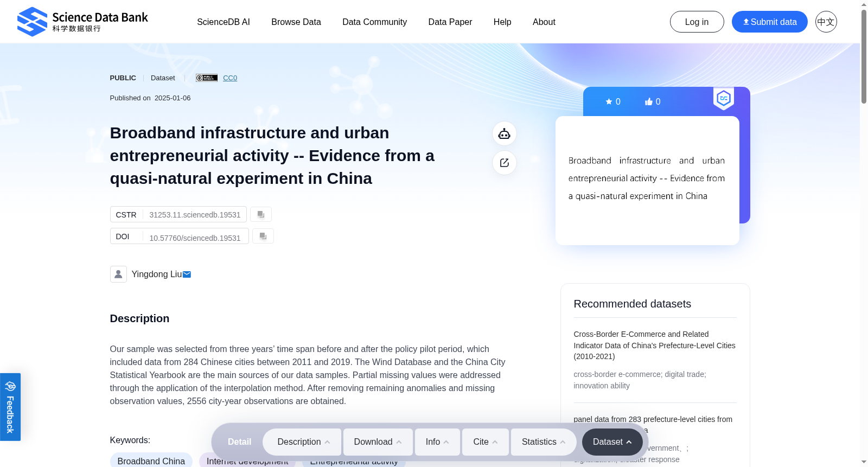Open the Data Paper page
Screen dimensions: 868x467
450,22
